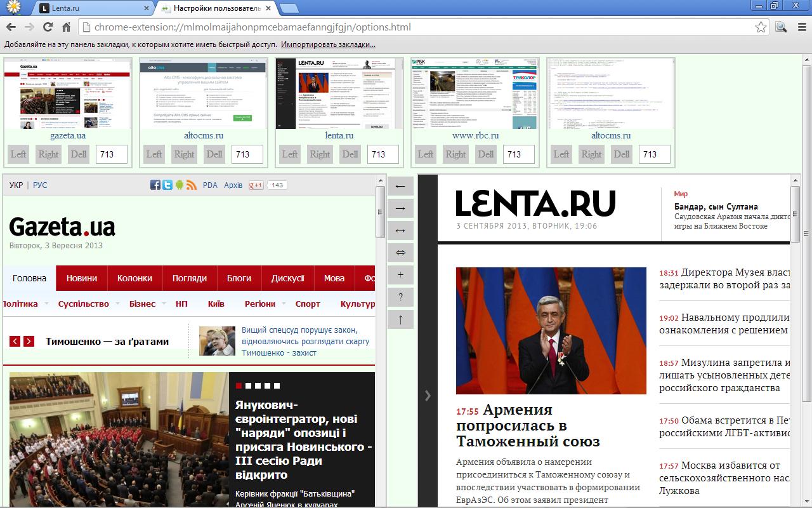The width and height of the screenshot is (812, 508).
Task: Click the thin double-headed arrow button
Action: pyautogui.click(x=400, y=231)
